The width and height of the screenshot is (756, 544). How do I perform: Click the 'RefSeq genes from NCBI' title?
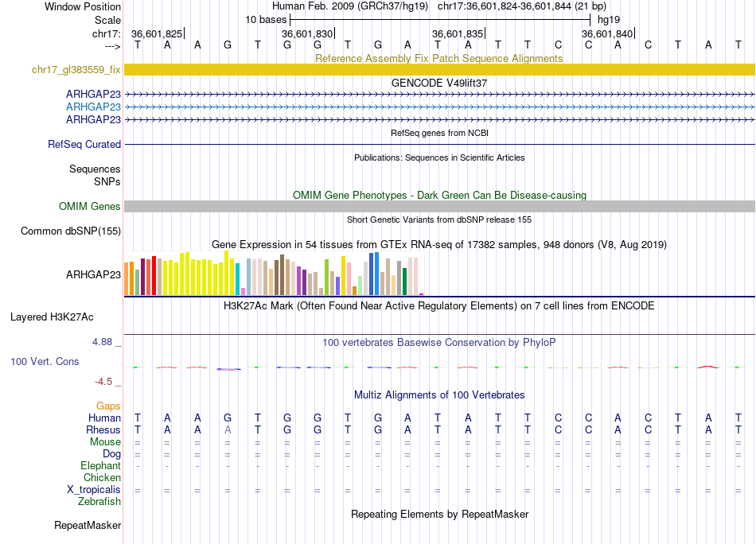[x=440, y=133]
